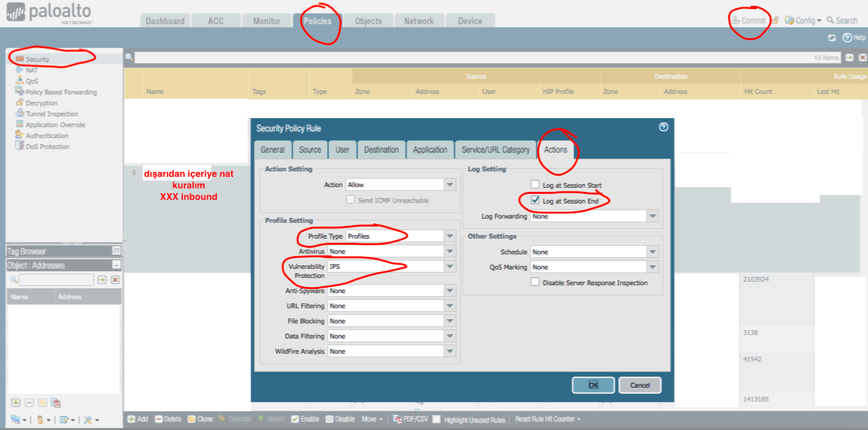Clear the filter with red X icon
This screenshot has height=430, width=868.
coord(863,58)
